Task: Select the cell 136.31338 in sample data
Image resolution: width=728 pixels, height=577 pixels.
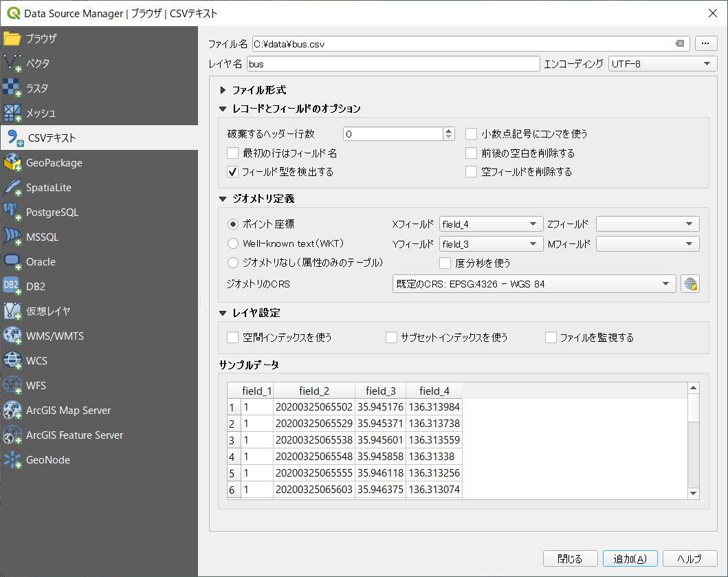Action: tap(434, 456)
